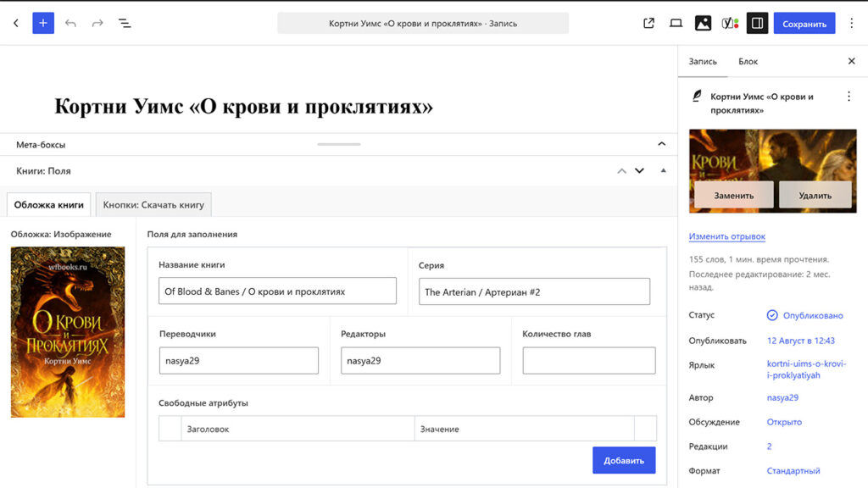868x488 pixels.
Task: Open the block inserter plus button
Action: tap(43, 23)
